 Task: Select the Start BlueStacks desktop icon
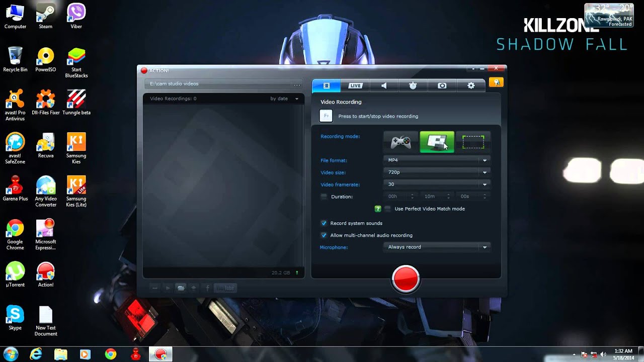[76, 62]
